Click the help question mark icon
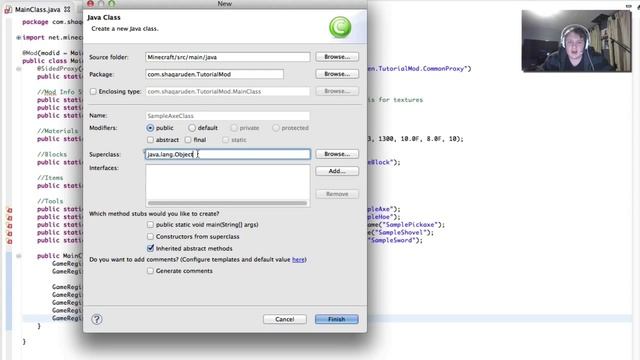The width and height of the screenshot is (640, 360). (x=97, y=319)
